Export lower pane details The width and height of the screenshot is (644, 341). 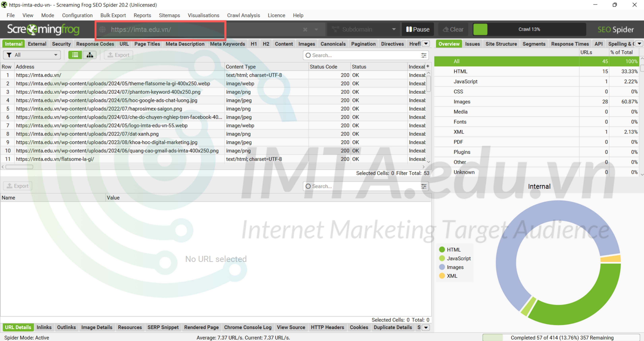(18, 186)
